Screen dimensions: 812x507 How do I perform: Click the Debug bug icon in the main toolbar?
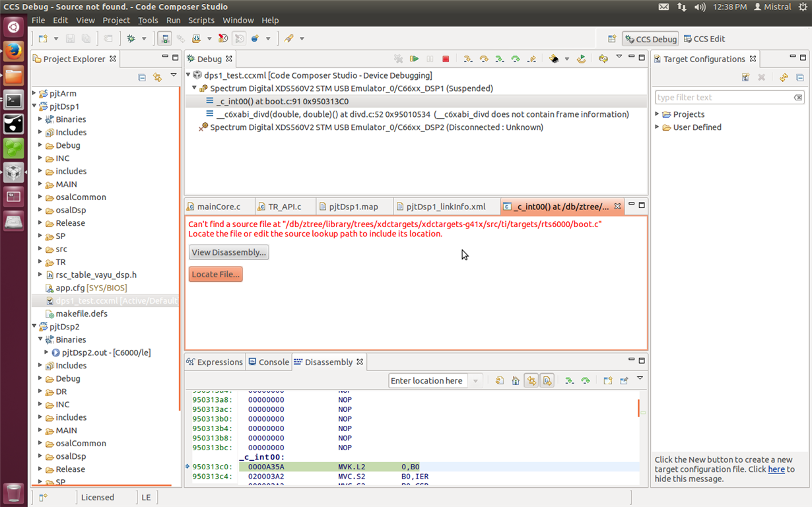click(x=131, y=39)
